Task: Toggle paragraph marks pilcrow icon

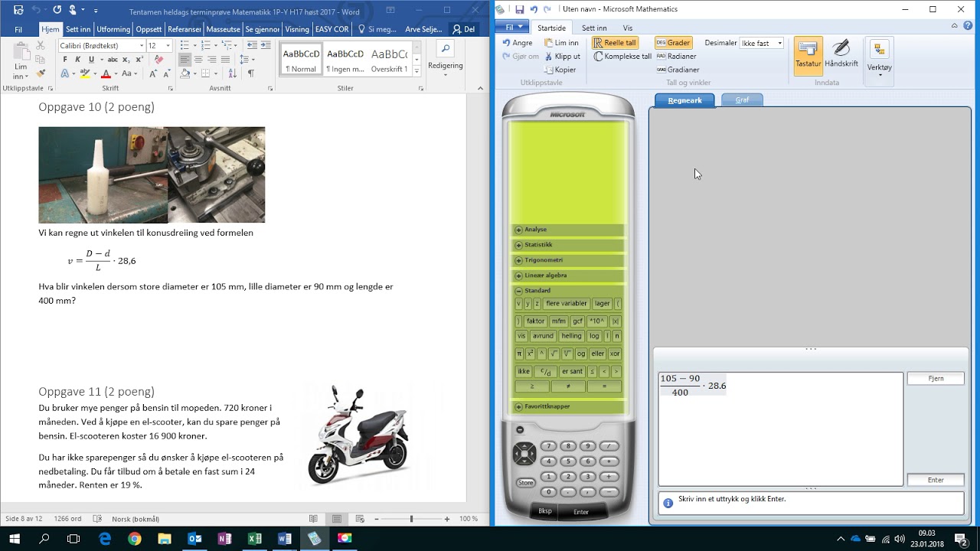Action: coord(250,73)
